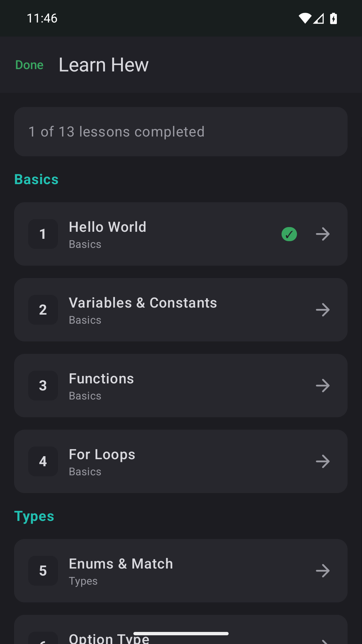Click the Wi-Fi status icon
The image size is (362, 644).
305,18
